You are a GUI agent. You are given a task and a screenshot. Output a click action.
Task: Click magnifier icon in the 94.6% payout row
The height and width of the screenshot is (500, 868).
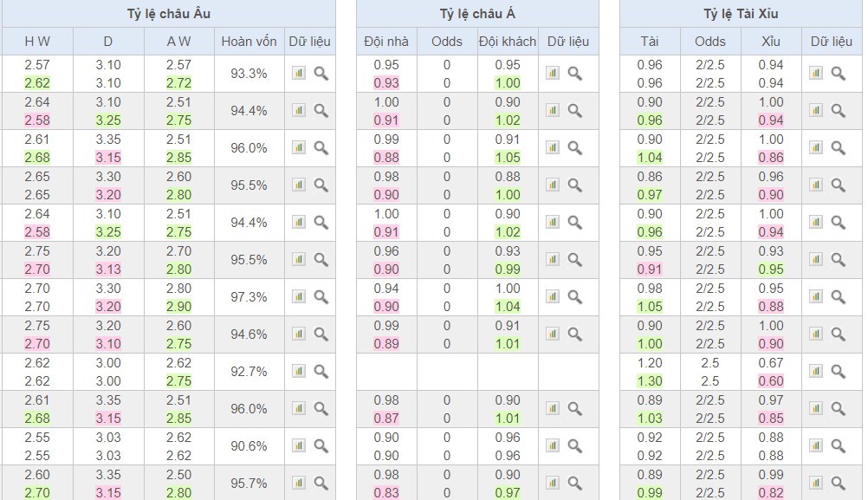(x=321, y=334)
